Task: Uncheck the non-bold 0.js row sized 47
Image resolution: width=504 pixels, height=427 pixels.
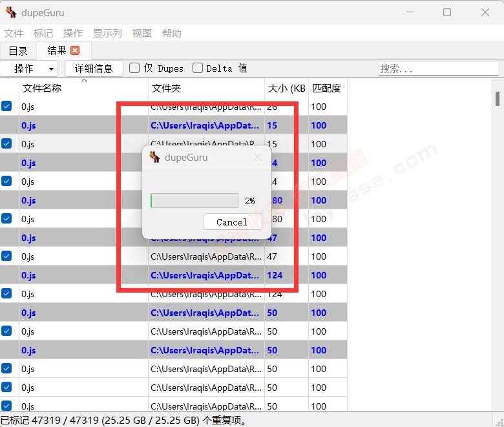Action: (6, 256)
